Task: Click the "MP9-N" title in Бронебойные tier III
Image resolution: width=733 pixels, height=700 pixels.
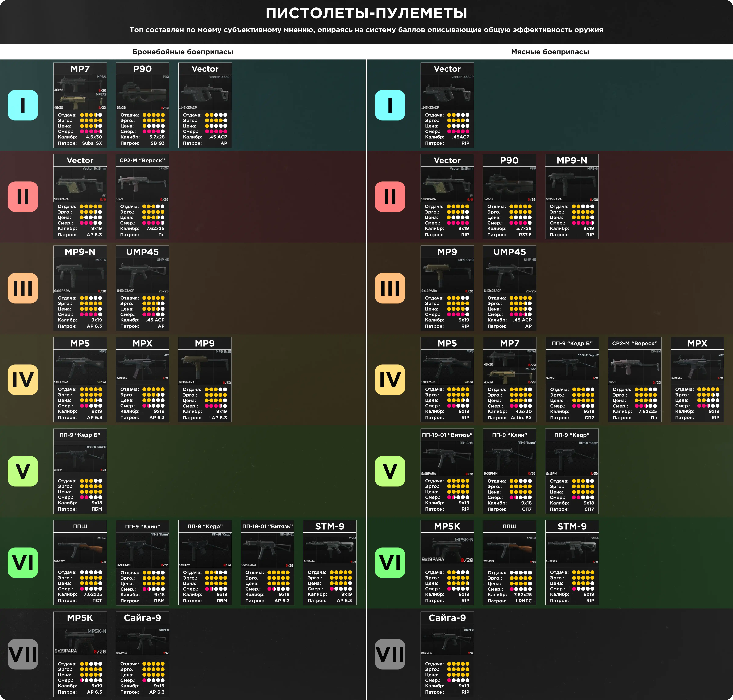Action: click(x=80, y=252)
